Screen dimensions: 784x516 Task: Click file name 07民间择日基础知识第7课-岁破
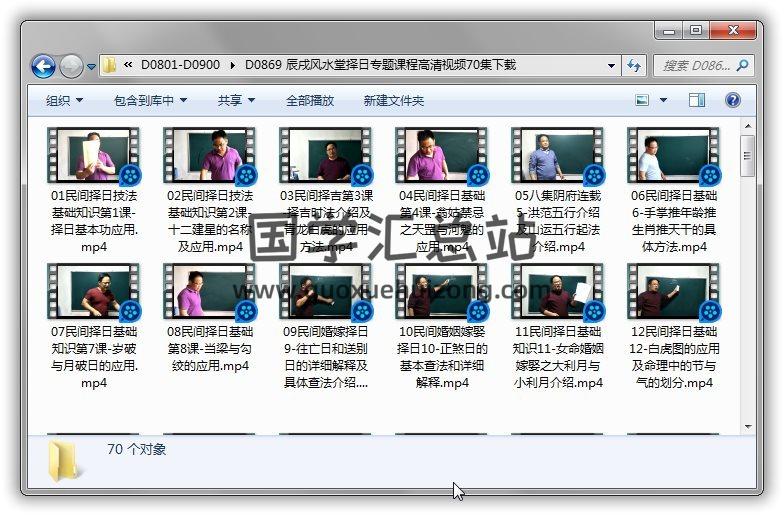coord(94,357)
